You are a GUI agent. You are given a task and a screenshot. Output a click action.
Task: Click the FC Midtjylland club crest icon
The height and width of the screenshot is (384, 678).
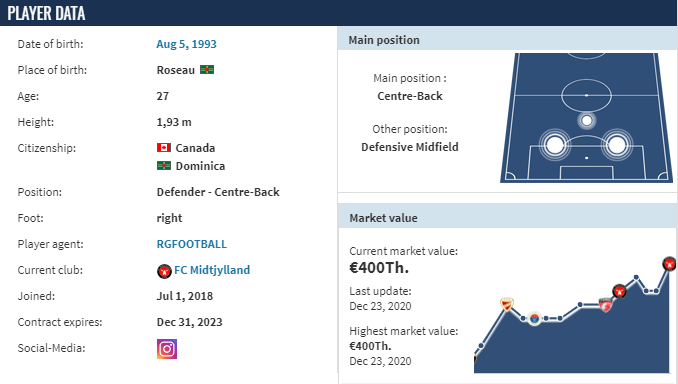164,271
